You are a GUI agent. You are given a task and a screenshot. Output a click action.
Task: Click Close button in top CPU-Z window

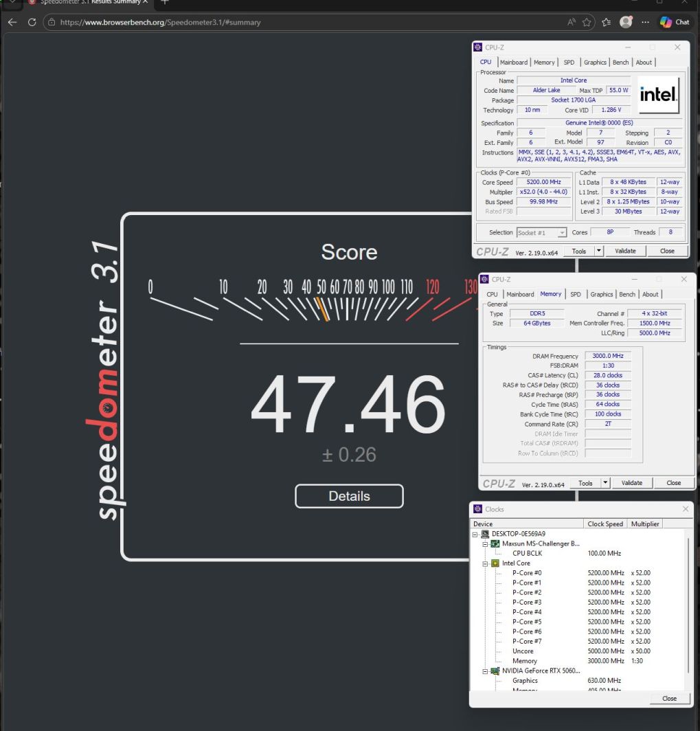[x=667, y=251]
